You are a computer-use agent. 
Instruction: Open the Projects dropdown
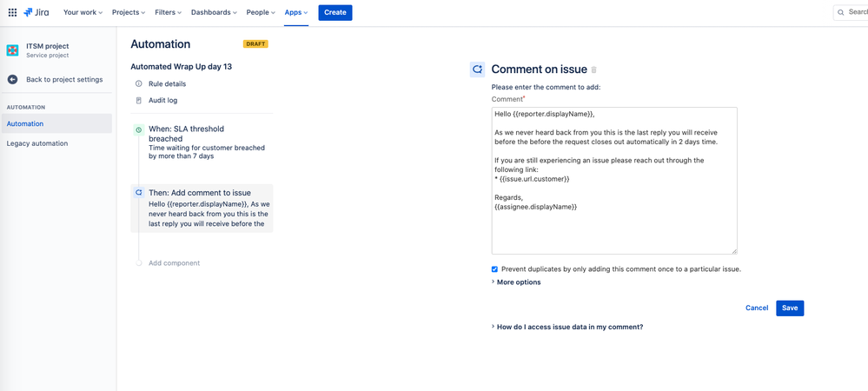pyautogui.click(x=129, y=12)
